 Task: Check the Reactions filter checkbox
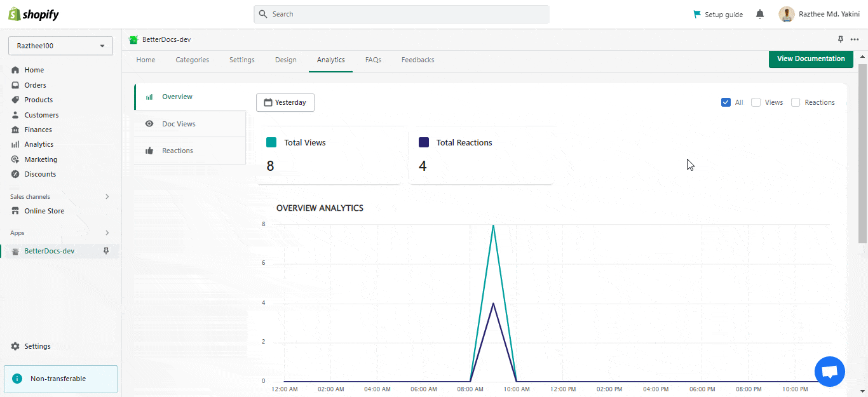pyautogui.click(x=796, y=102)
